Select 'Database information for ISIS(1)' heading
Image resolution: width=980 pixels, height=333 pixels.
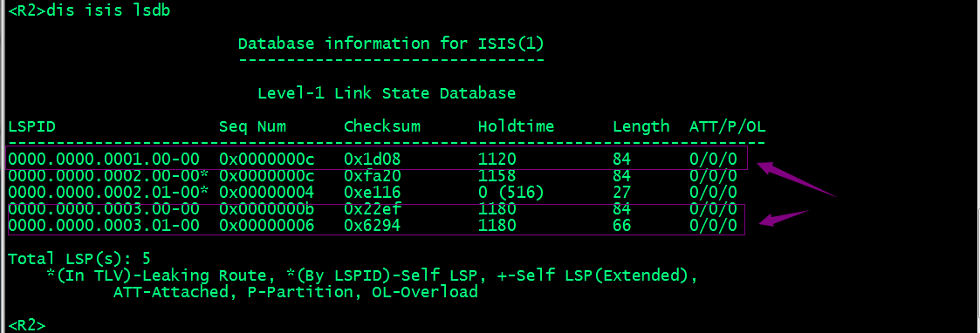coord(391,44)
